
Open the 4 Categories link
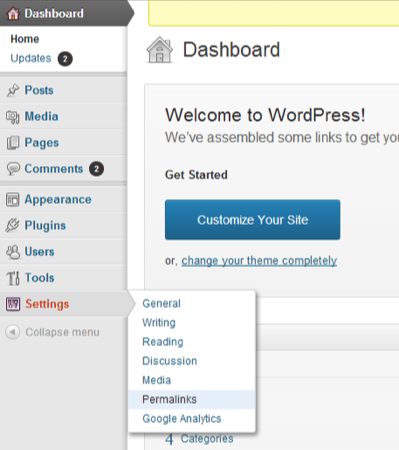(x=199, y=439)
